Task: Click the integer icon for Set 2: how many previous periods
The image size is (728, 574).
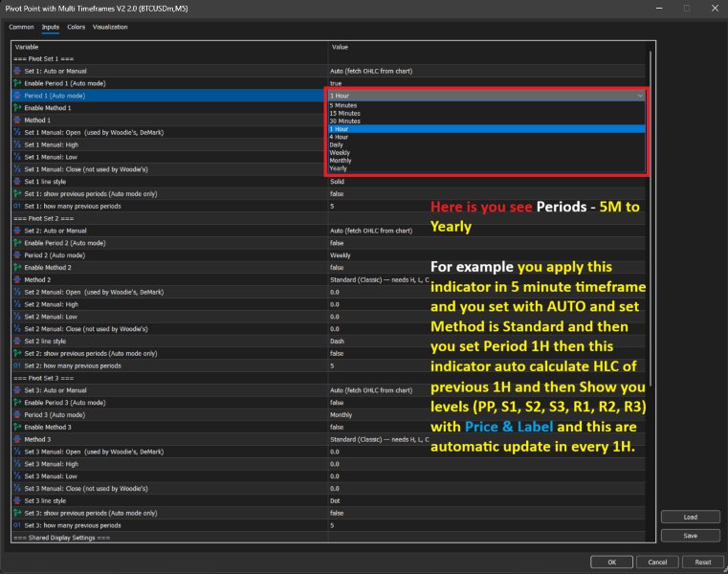Action: (17, 365)
